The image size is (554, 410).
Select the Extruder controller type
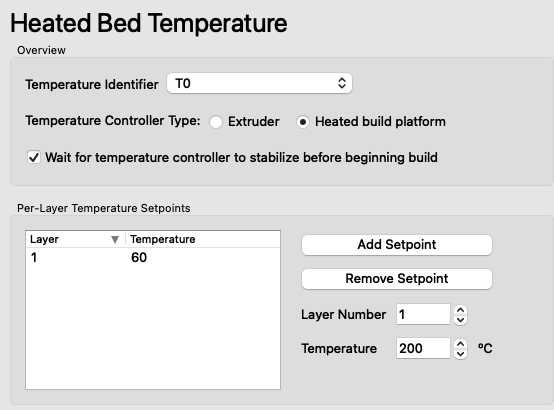[216, 122]
